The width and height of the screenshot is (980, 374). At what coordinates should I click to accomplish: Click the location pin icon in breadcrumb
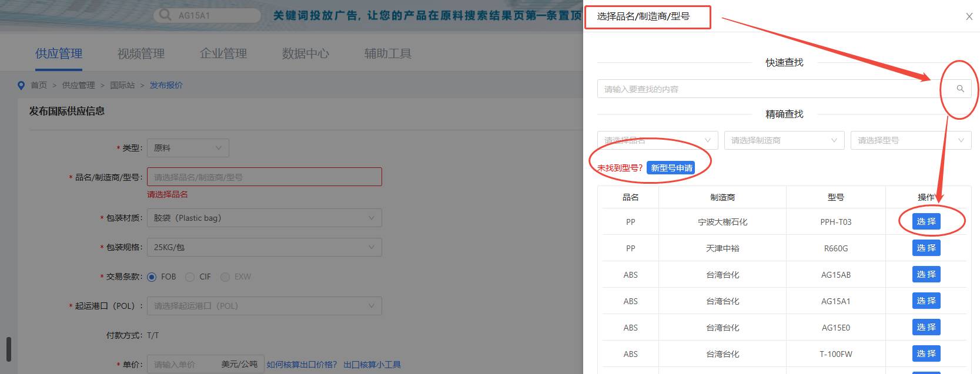click(x=22, y=86)
